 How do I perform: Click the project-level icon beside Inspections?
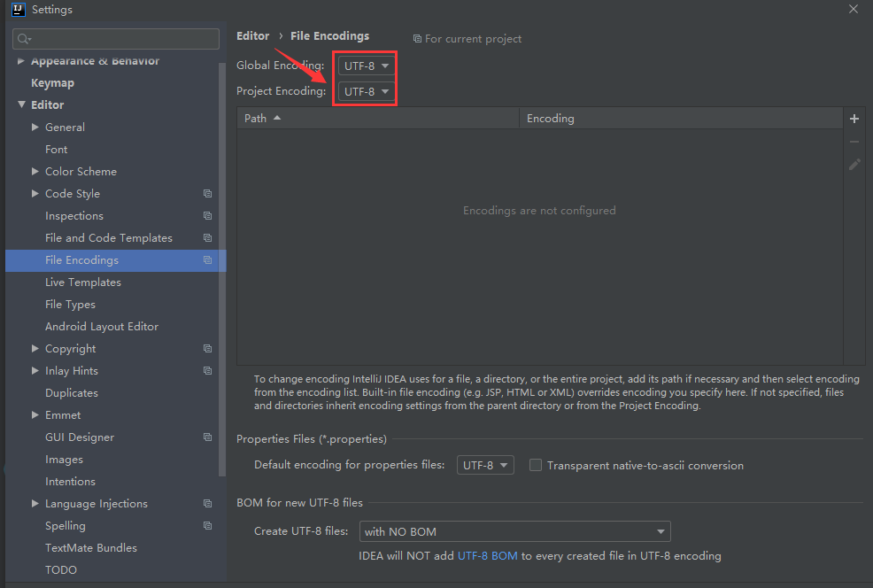[208, 215]
